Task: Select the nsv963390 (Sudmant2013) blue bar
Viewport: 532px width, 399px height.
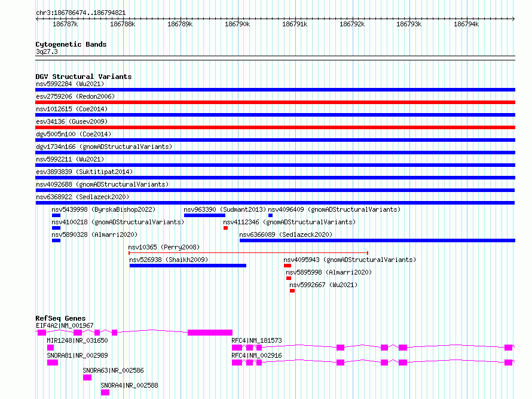Action: coord(204,215)
